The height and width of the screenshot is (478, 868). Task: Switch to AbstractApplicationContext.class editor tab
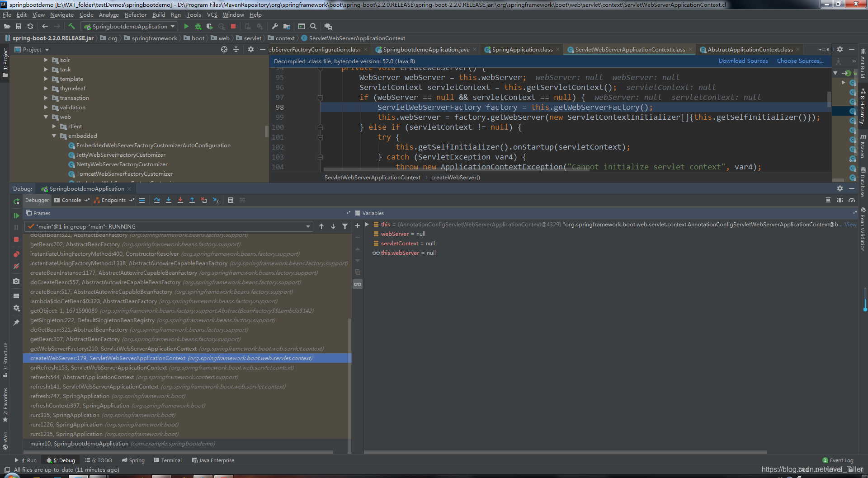coord(750,49)
